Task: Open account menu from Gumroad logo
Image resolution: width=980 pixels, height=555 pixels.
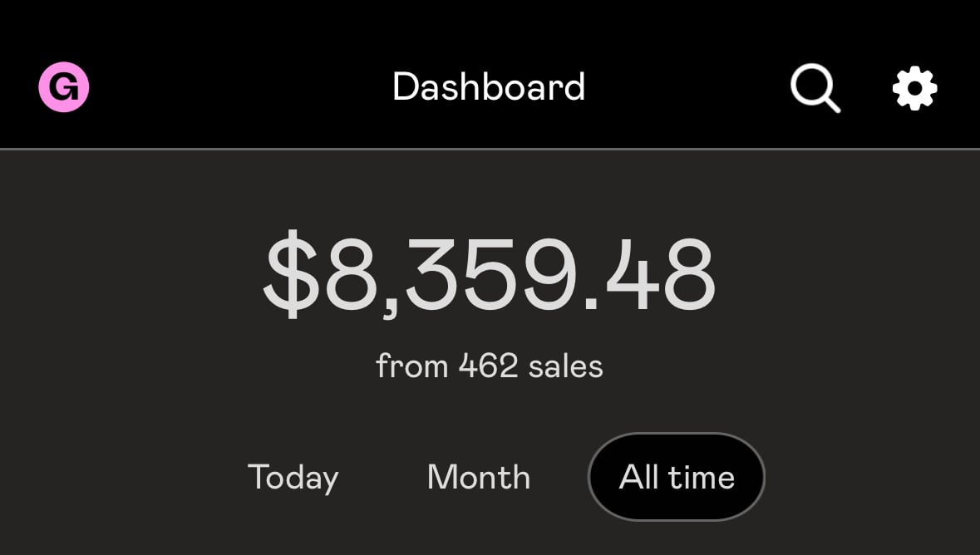Action: point(64,87)
